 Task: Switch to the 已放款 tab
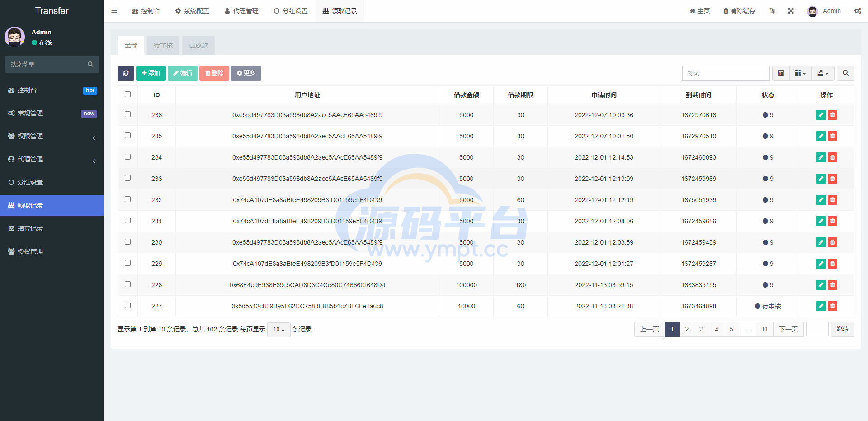(x=198, y=45)
